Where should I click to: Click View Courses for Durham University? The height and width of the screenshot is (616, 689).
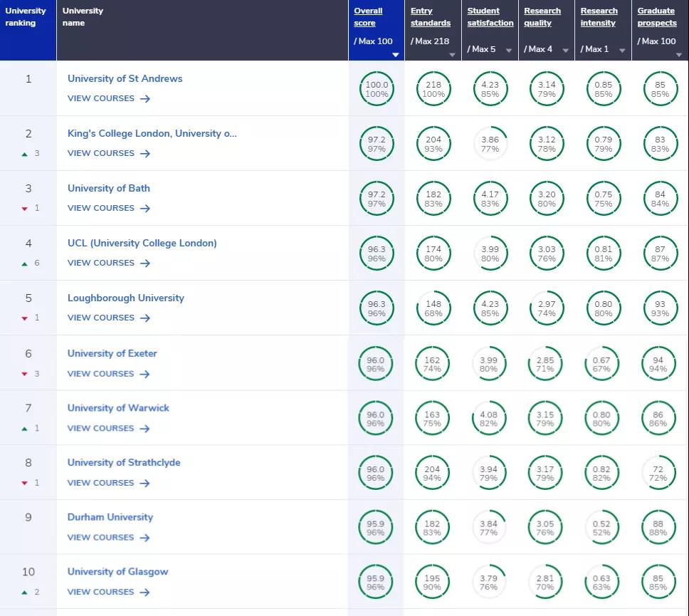(x=101, y=538)
